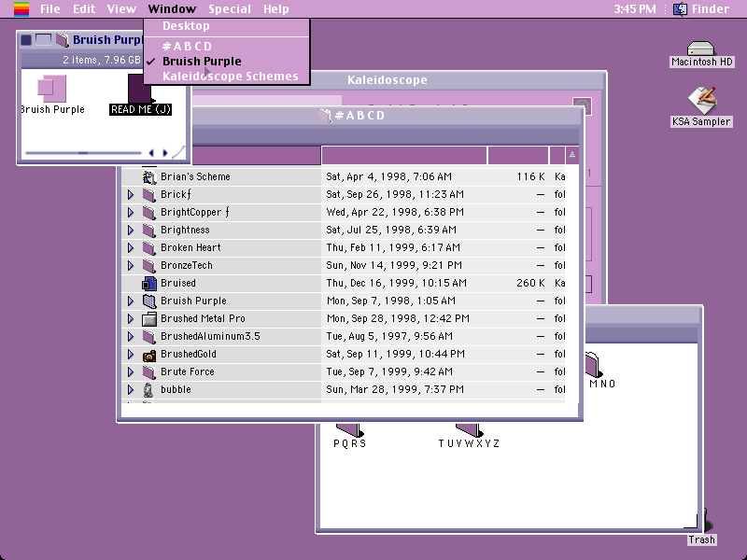The height and width of the screenshot is (560, 747).
Task: Expand the bubble folder triangle
Action: 131,389
